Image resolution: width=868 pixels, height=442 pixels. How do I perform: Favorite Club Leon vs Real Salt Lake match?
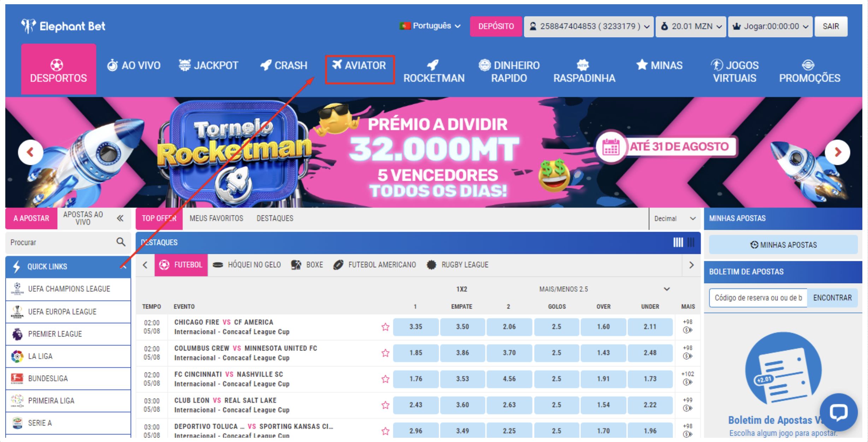(x=385, y=405)
